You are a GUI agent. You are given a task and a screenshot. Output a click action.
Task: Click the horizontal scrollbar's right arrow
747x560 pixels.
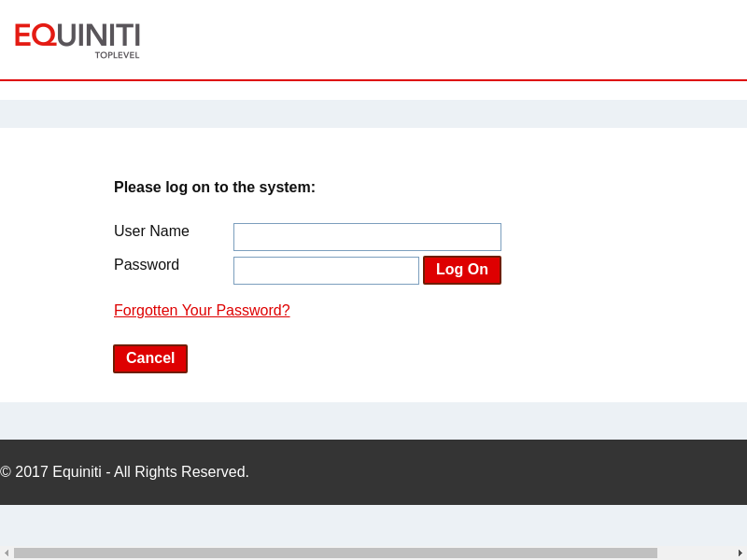(x=740, y=553)
